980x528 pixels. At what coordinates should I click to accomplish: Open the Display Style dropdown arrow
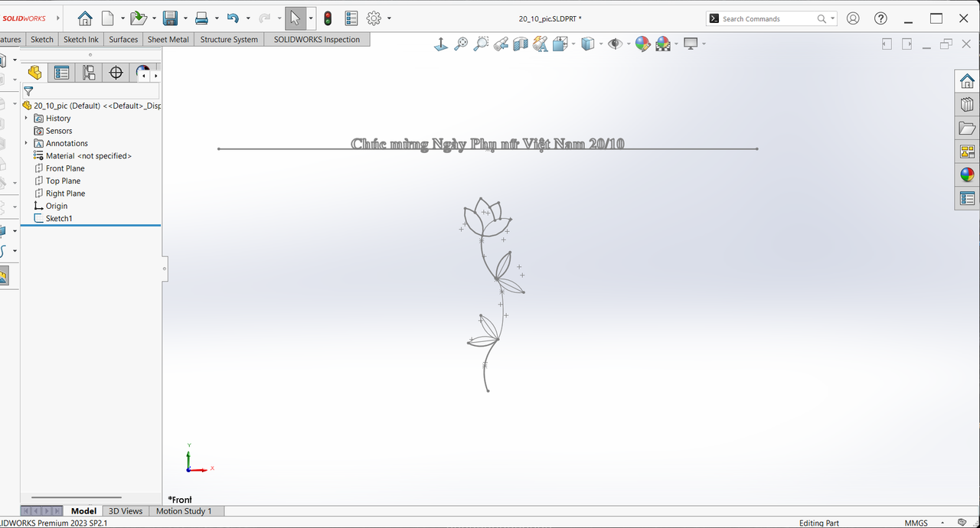tap(601, 44)
